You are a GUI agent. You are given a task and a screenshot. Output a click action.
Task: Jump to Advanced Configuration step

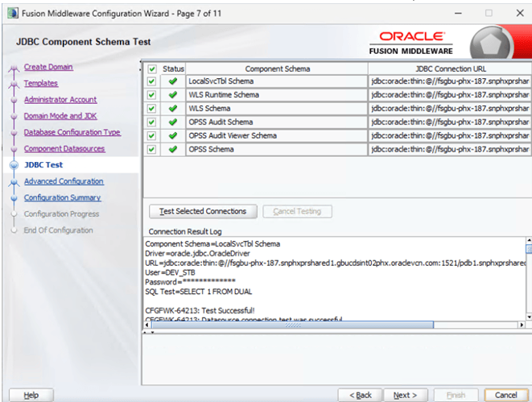[x=64, y=181]
